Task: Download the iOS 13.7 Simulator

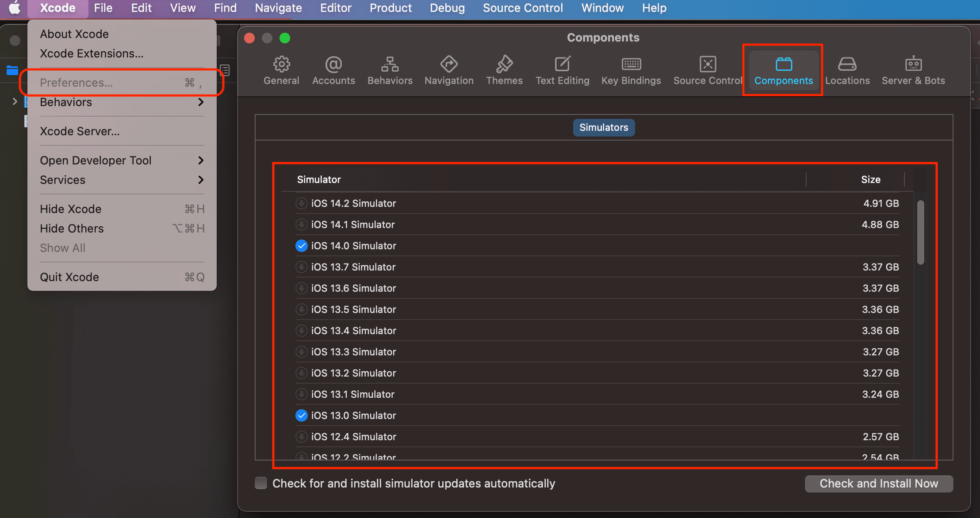Action: (x=301, y=267)
